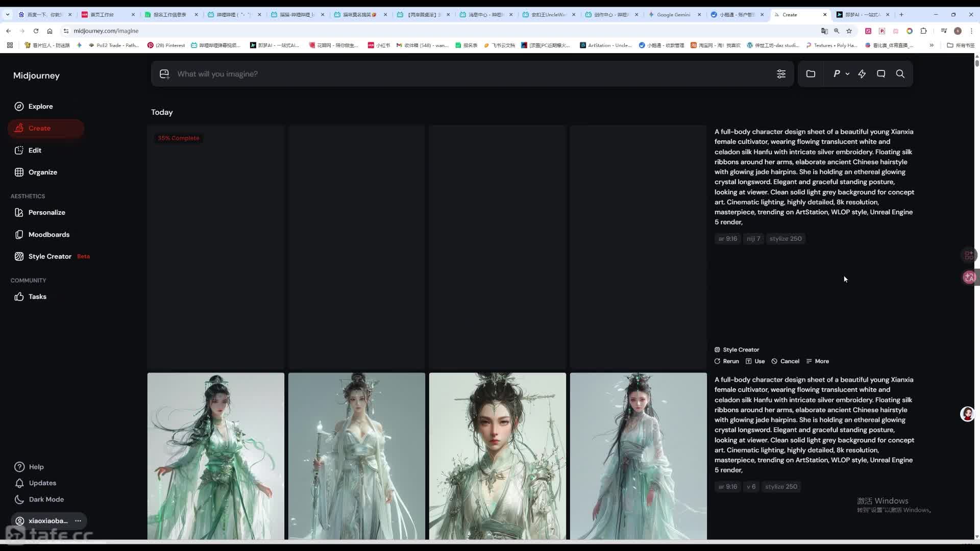Reload the browser page
This screenshot has height=551, width=980.
36,31
